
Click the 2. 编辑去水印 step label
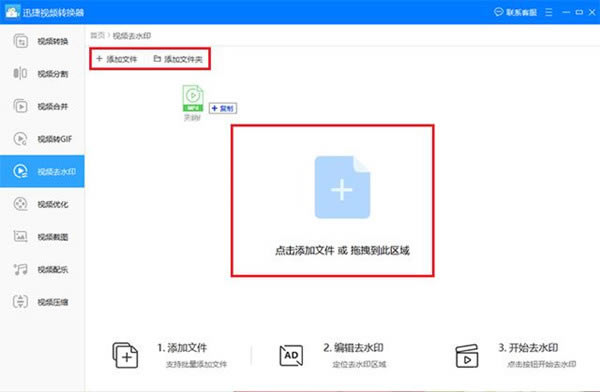[x=353, y=348]
